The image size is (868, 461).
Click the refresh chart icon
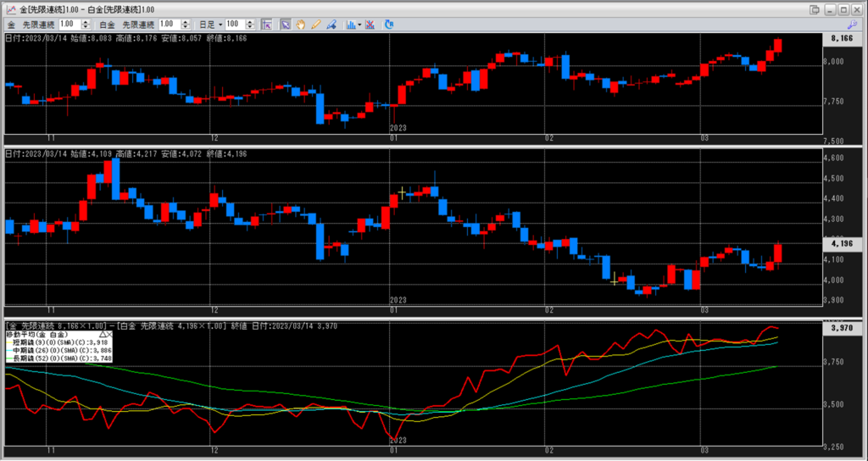[x=389, y=25]
